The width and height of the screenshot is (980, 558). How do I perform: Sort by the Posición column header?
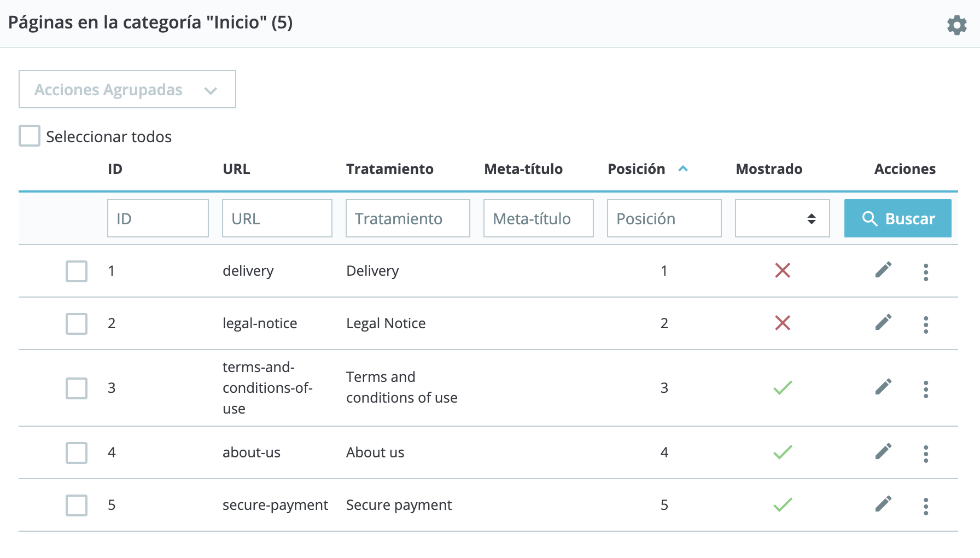coord(637,169)
